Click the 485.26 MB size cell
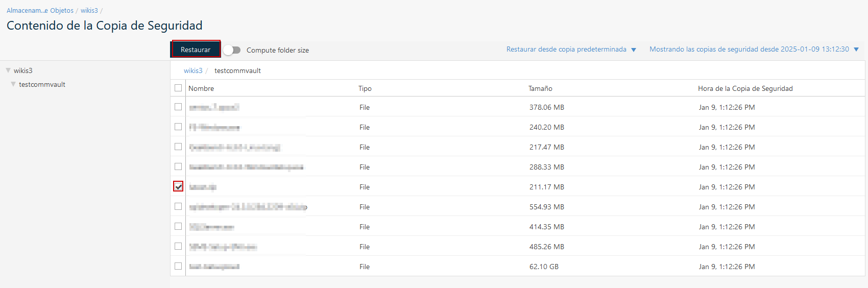The width and height of the screenshot is (868, 288). click(547, 247)
